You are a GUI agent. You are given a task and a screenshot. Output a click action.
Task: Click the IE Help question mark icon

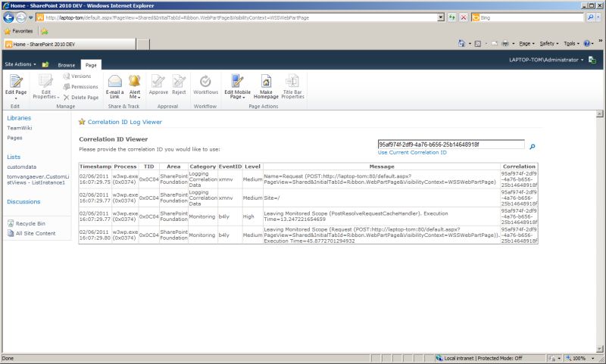coord(586,44)
